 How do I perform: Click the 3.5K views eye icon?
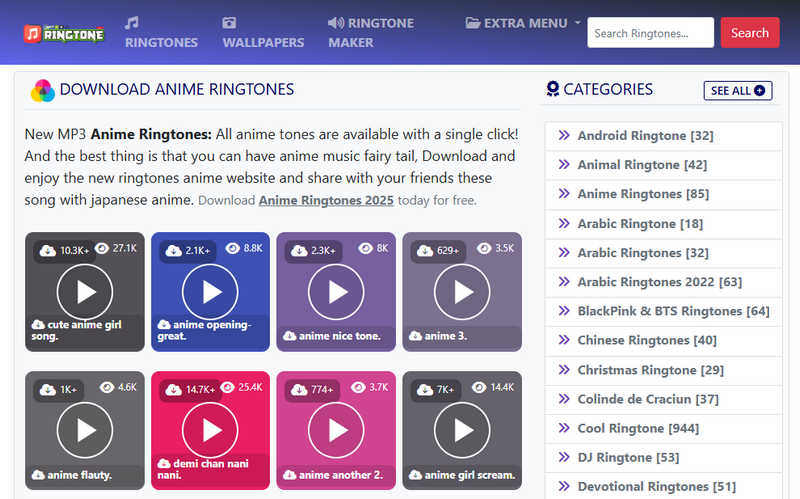(x=484, y=248)
